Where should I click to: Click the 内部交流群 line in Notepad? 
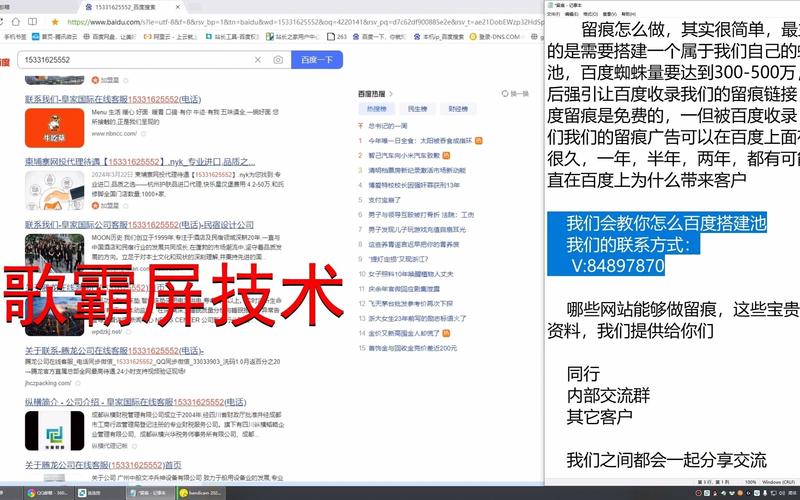(608, 395)
